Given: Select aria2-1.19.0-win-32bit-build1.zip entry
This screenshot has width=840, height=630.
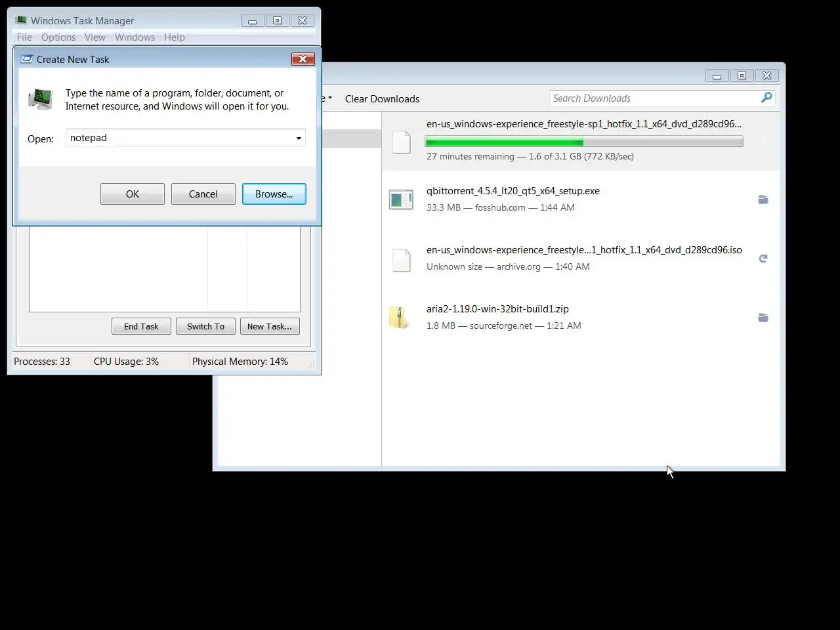Looking at the screenshot, I should (581, 318).
